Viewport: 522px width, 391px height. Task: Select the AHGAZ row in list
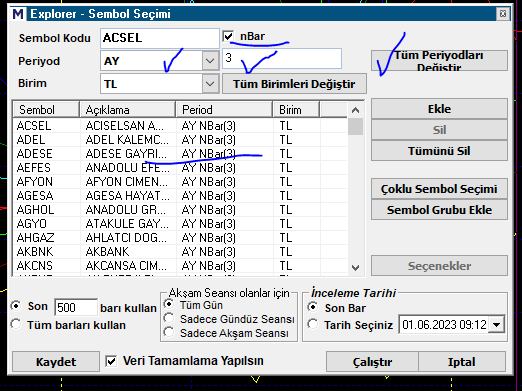tap(180, 238)
